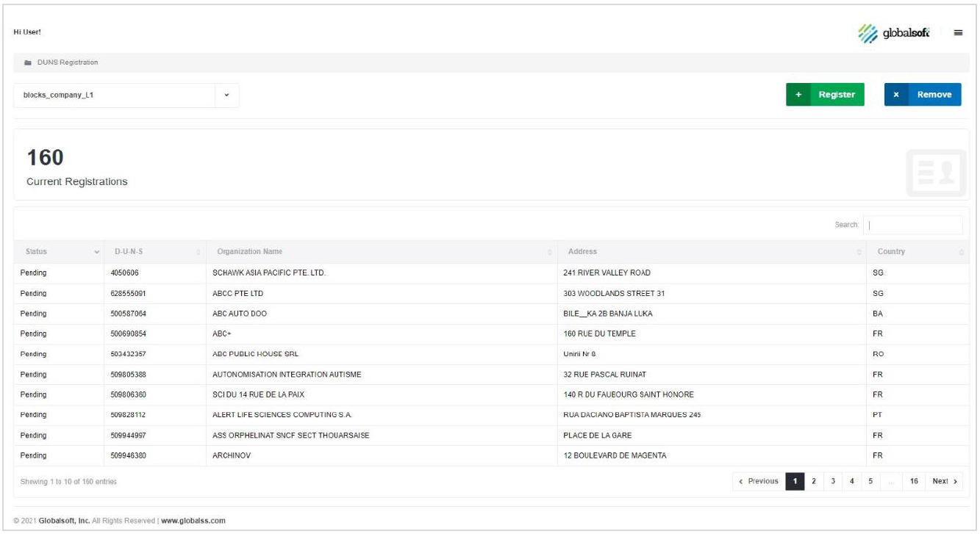
Task: Sort by Address column
Action: tap(712, 252)
